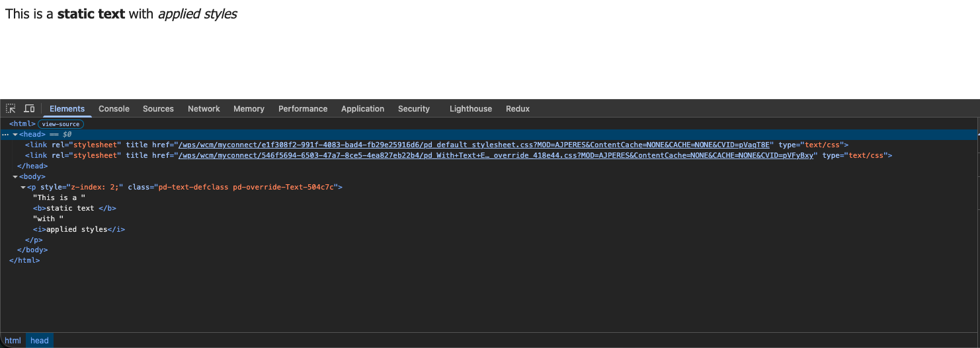
Task: Click head in the breadcrumb bar
Action: (40, 341)
